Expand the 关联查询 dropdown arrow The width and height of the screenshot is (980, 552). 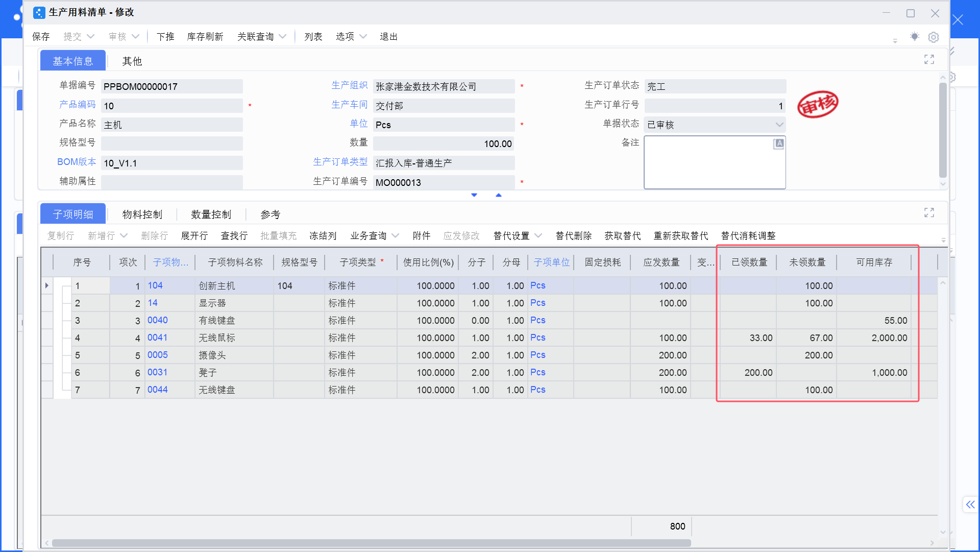(283, 37)
